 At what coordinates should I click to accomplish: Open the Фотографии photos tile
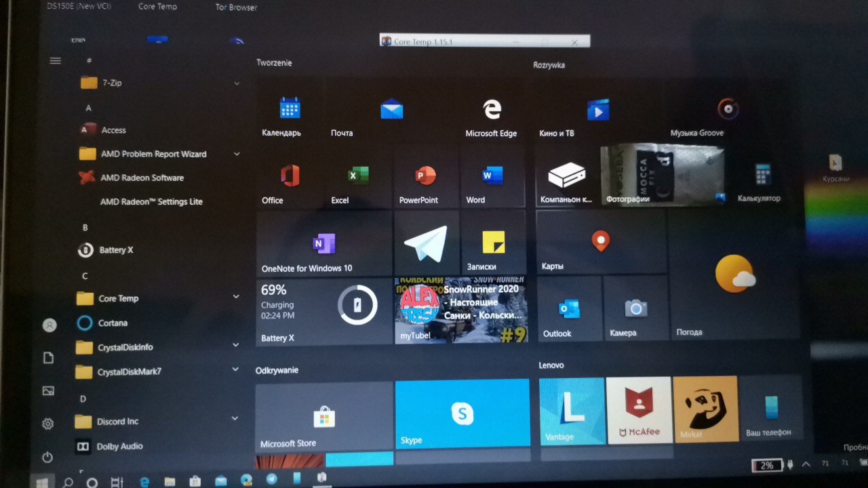click(663, 175)
